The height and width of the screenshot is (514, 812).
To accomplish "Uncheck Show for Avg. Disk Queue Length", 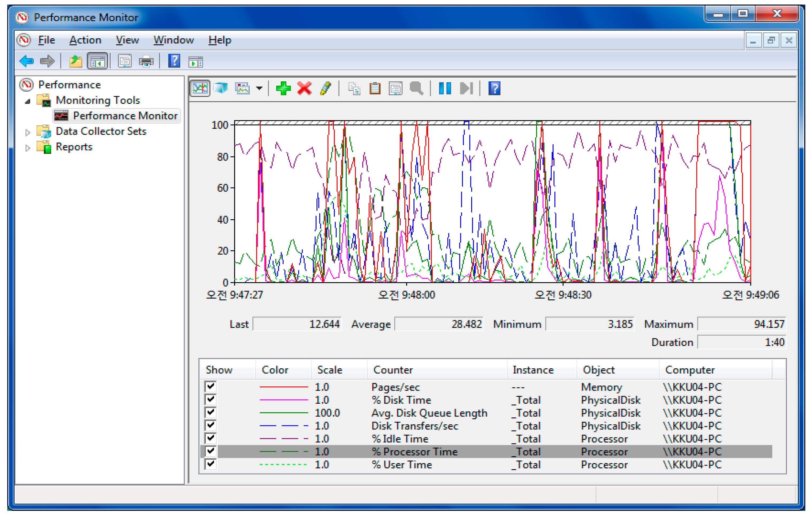I will (210, 412).
